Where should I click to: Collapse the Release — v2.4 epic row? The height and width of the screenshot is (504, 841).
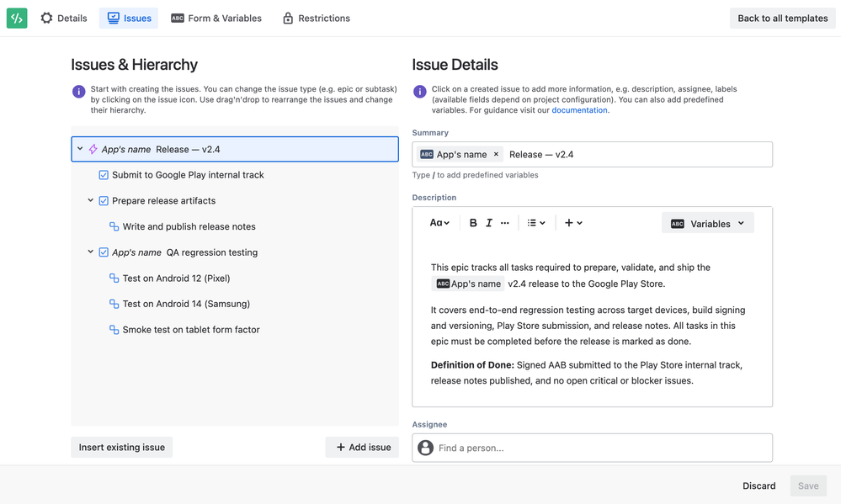tap(80, 149)
